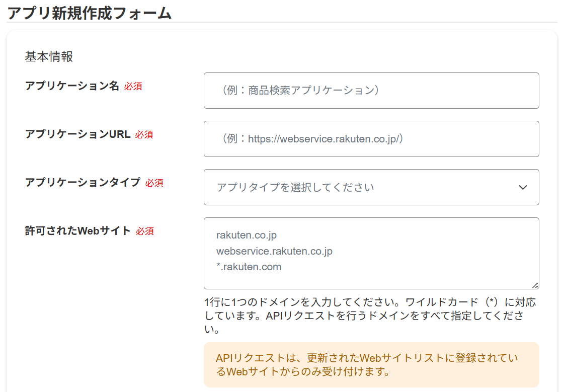Select the アプリタイプを選択してください placeholder text
This screenshot has width=566, height=392.
click(x=295, y=187)
